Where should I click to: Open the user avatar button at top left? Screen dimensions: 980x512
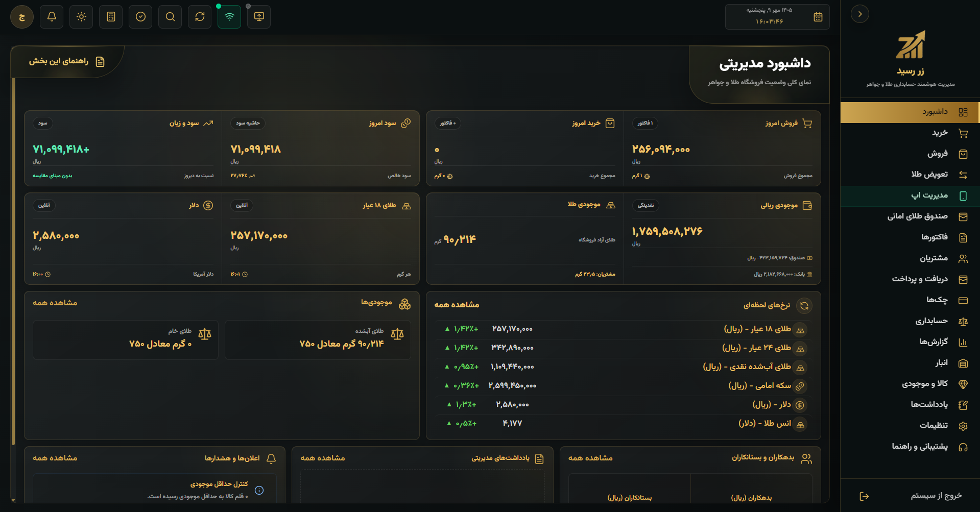[x=22, y=17]
